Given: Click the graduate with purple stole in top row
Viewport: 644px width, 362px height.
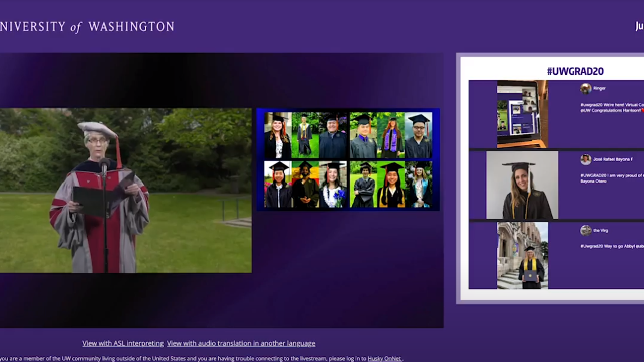Looking at the screenshot, I should (x=391, y=135).
